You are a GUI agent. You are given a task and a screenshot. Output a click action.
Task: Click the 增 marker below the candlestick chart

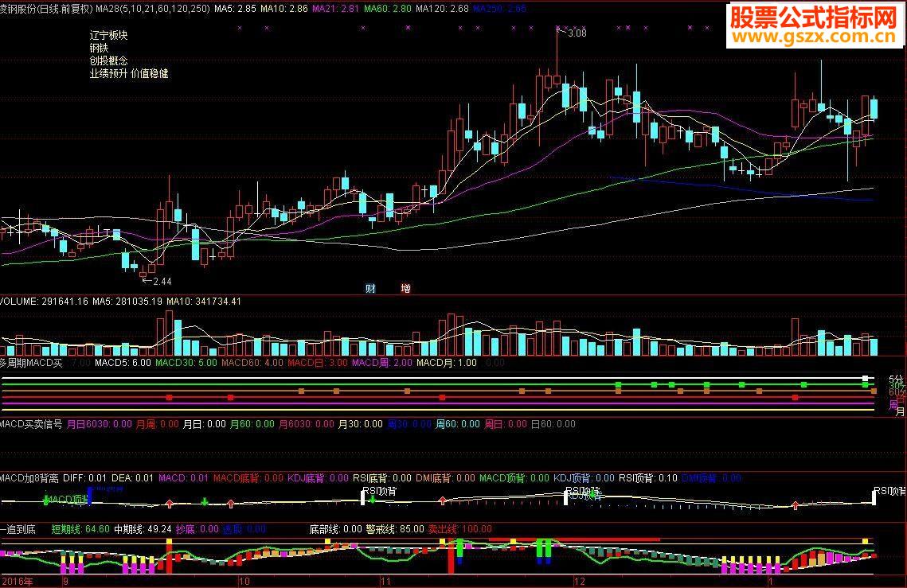pyautogui.click(x=405, y=288)
